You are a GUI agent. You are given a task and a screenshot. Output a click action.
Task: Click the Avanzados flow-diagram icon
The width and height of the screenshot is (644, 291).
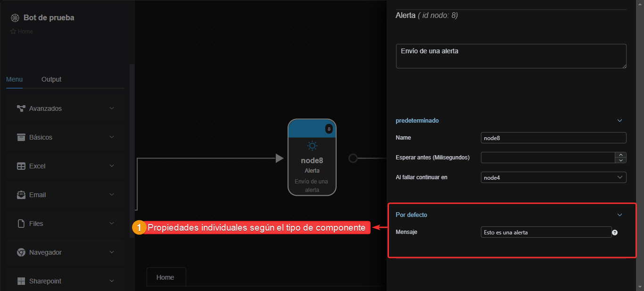21,108
